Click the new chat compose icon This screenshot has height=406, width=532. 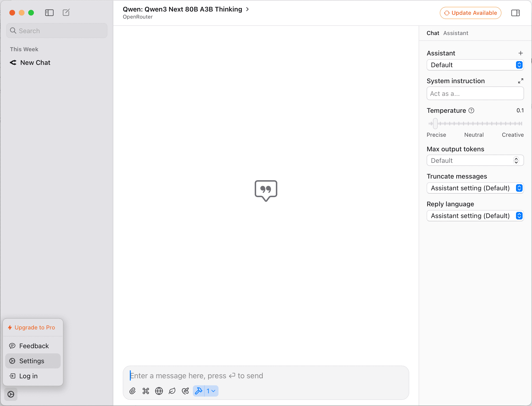tap(66, 12)
